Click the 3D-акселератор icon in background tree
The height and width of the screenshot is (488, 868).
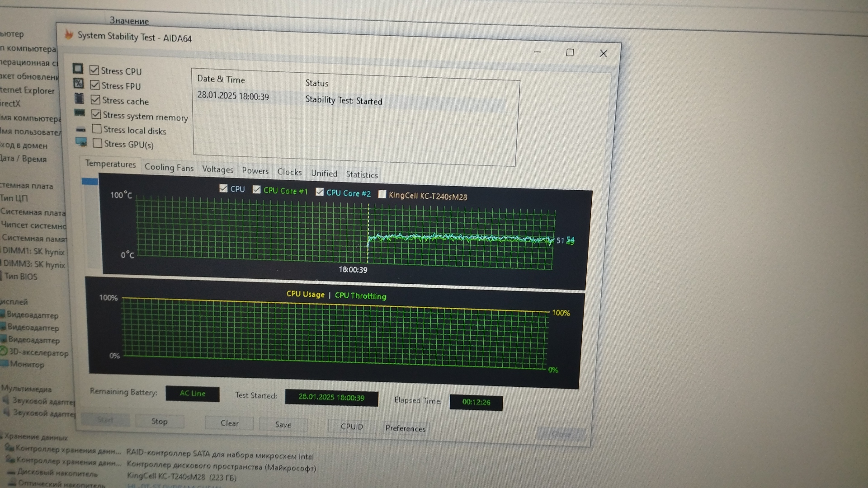[4, 351]
